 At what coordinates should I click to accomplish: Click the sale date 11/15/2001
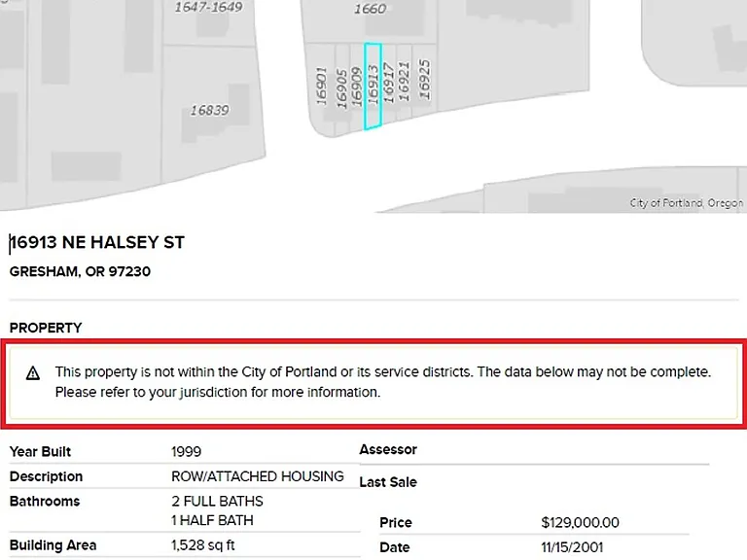[x=572, y=547]
